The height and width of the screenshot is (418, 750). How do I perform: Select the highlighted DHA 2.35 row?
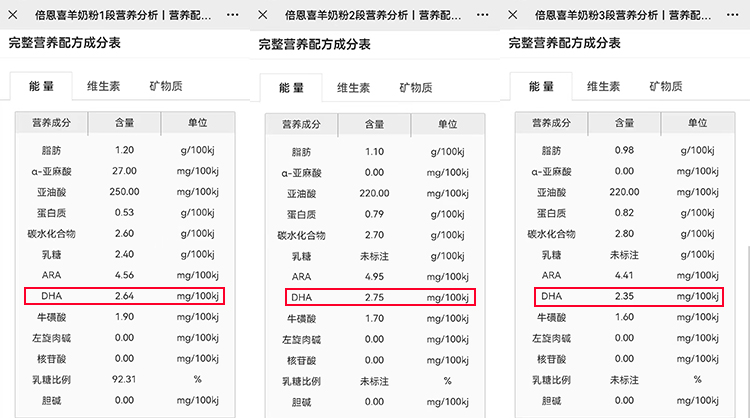[624, 296]
